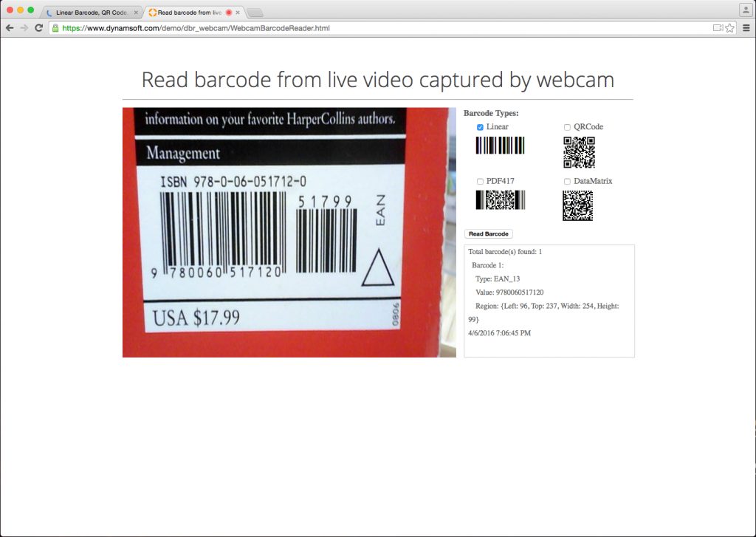Open a new tab with the tab button

point(255,13)
